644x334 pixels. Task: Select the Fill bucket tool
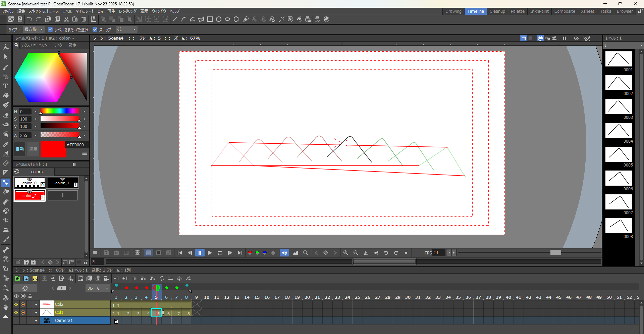[x=6, y=96]
